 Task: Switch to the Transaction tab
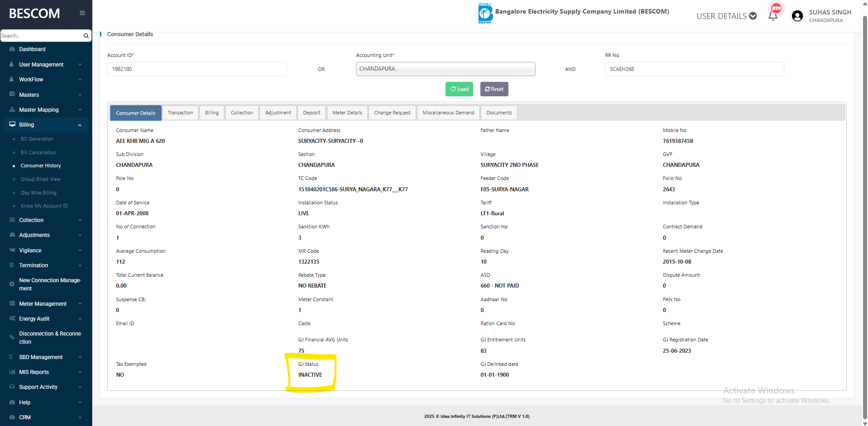tap(180, 113)
